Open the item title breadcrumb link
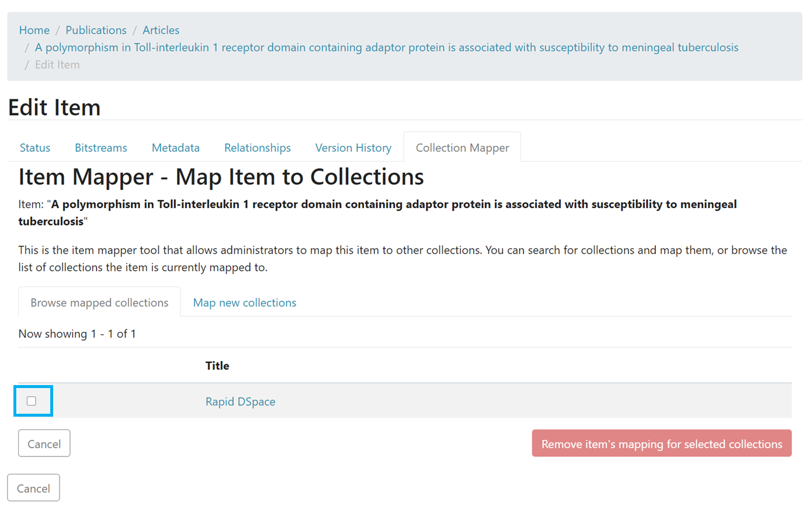812x509 pixels. pyautogui.click(x=386, y=47)
